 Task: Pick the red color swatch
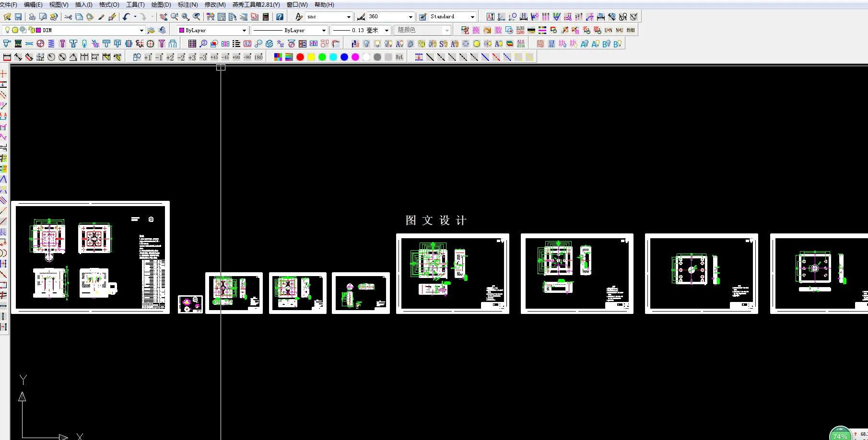pos(300,57)
